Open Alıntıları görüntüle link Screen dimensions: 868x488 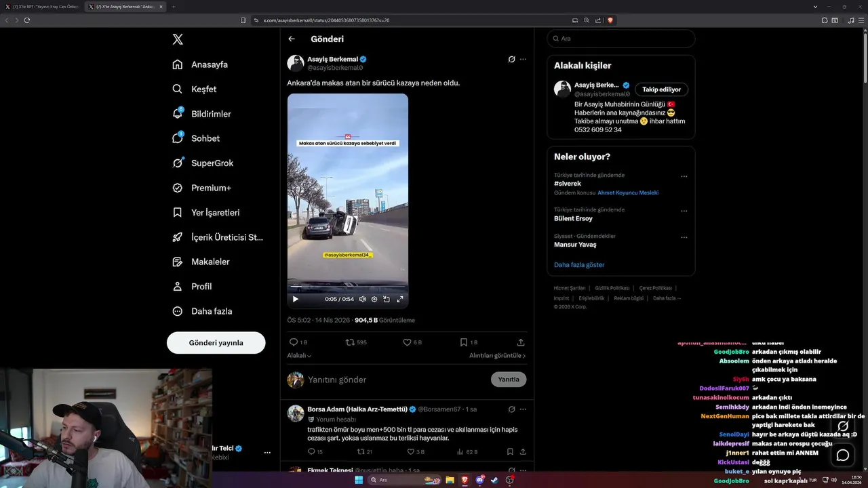497,356
